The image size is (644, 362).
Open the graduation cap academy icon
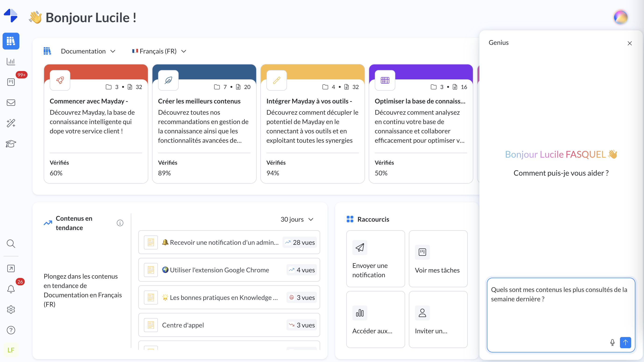11,144
